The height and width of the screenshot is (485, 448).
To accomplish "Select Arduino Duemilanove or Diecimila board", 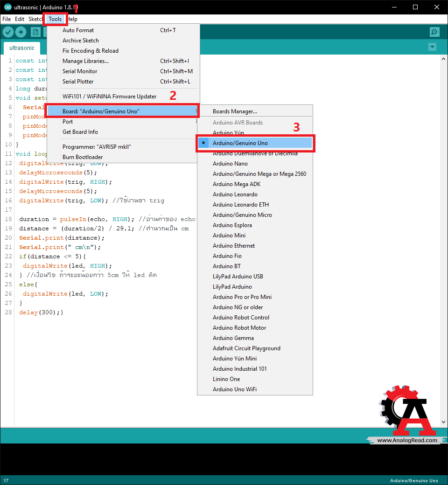I will 255,153.
